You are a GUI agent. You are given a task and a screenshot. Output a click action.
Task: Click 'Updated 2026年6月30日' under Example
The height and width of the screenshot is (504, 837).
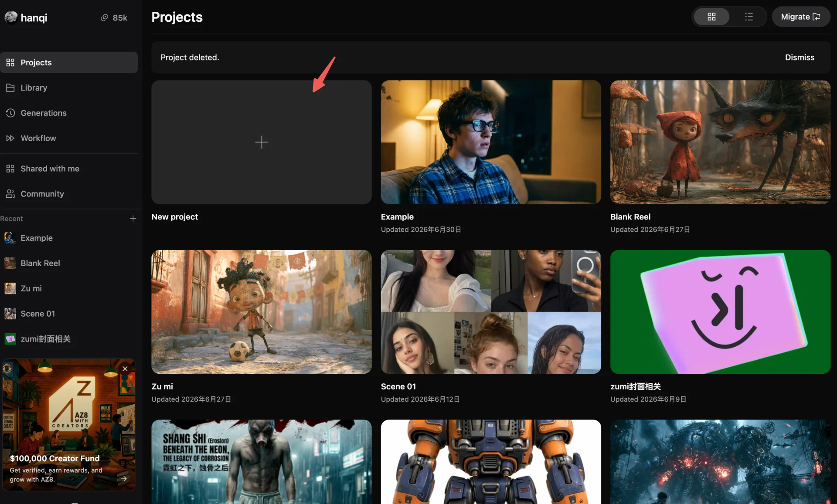(x=421, y=230)
